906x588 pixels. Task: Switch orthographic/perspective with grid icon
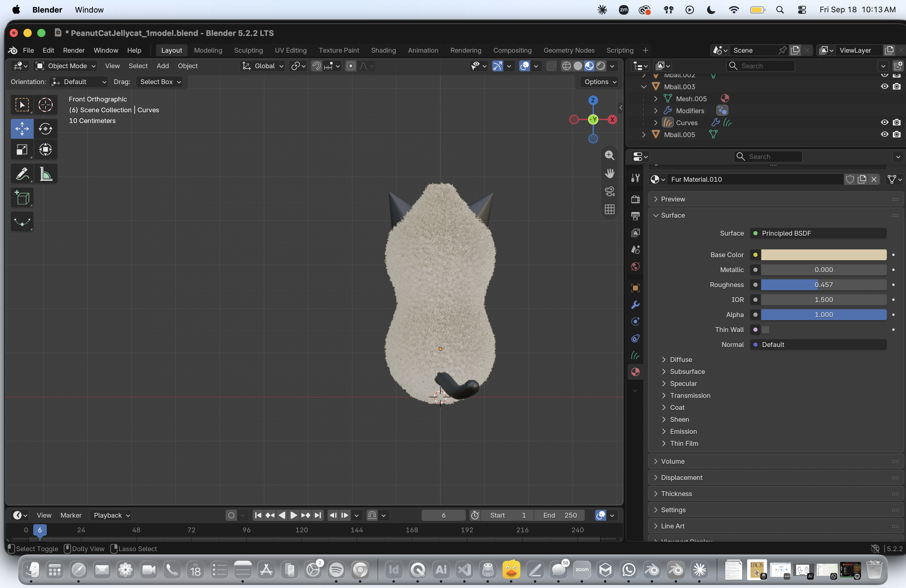point(609,209)
